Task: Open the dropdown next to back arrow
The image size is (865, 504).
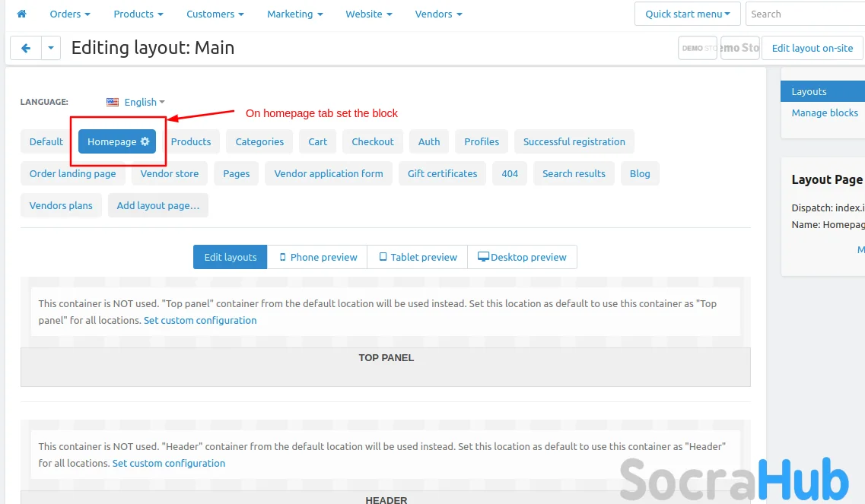Action: 51,48
